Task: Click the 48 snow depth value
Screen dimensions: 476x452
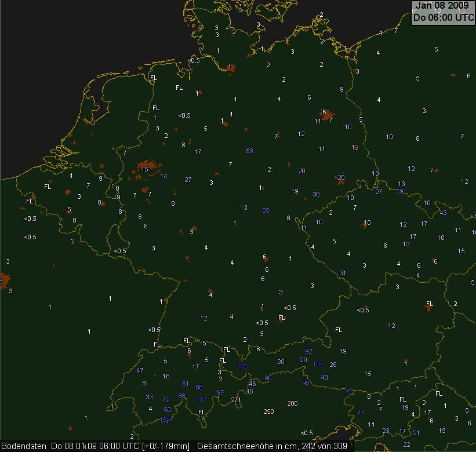Action: (324, 377)
